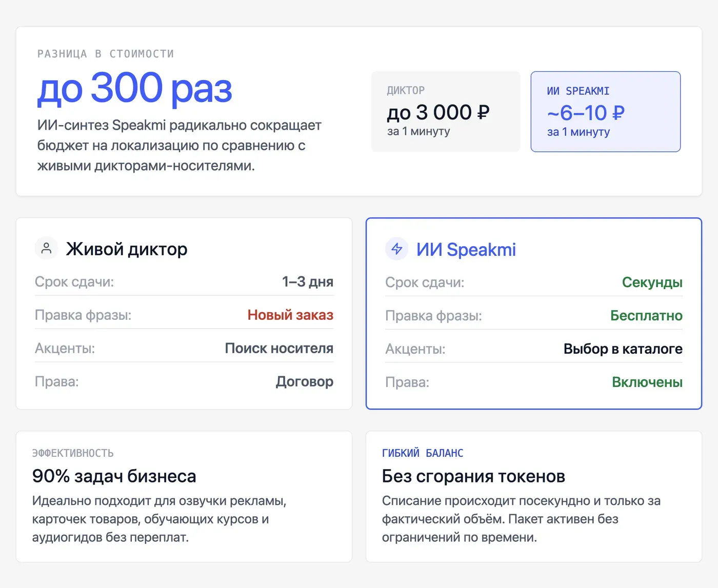Click the 'Включены' rights value

click(x=647, y=382)
